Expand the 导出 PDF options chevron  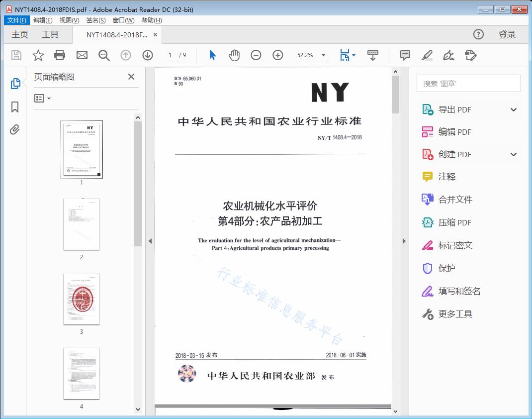coord(513,109)
